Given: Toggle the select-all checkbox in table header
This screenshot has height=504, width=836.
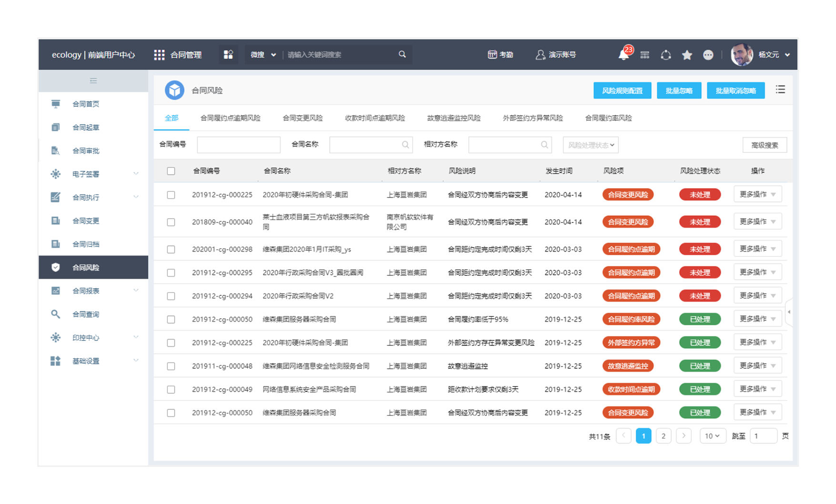Looking at the screenshot, I should pyautogui.click(x=171, y=171).
